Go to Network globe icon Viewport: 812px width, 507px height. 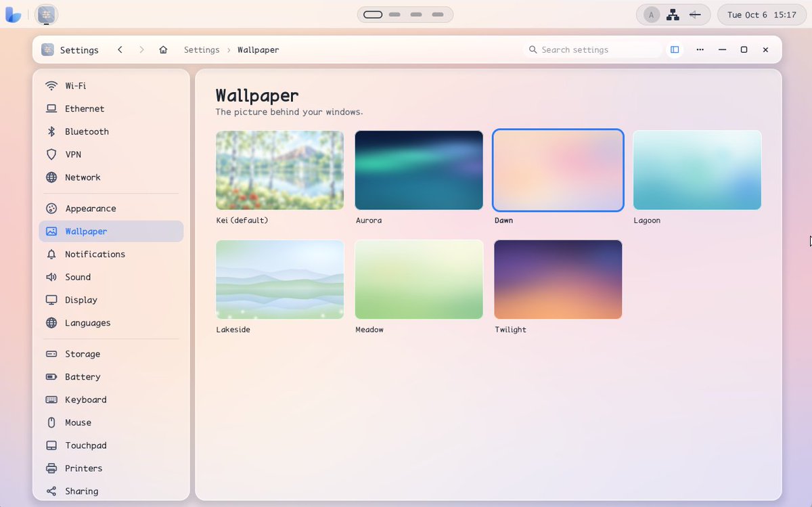pos(51,177)
